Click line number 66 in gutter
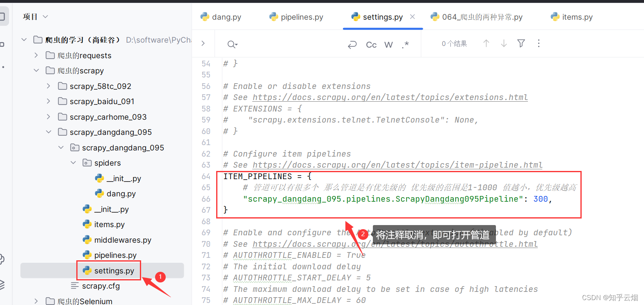This screenshot has height=305, width=644. (206, 199)
